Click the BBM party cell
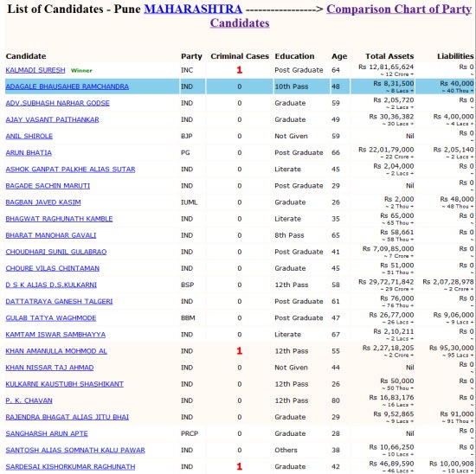476x474 pixels. [x=188, y=318]
